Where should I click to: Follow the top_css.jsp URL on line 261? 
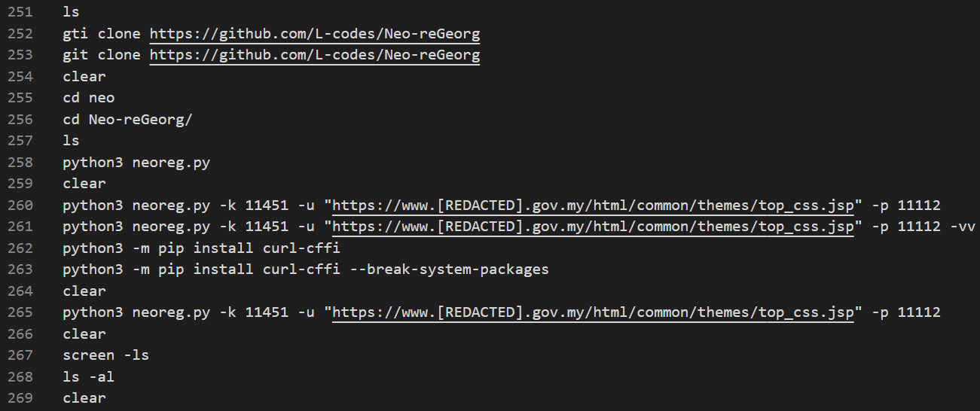click(594, 227)
